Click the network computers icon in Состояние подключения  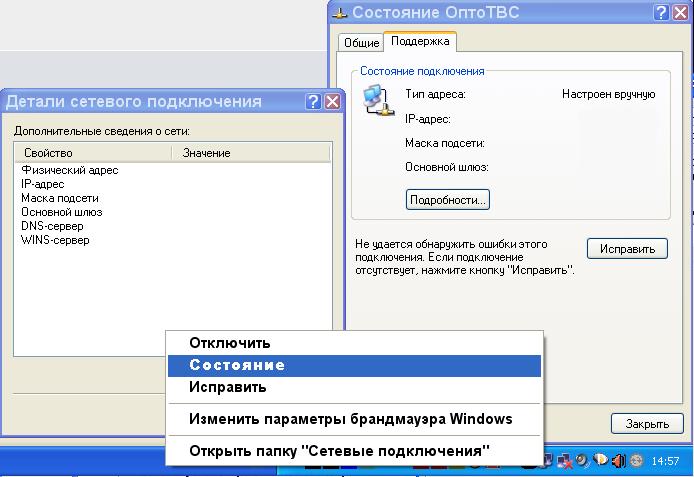click(379, 98)
